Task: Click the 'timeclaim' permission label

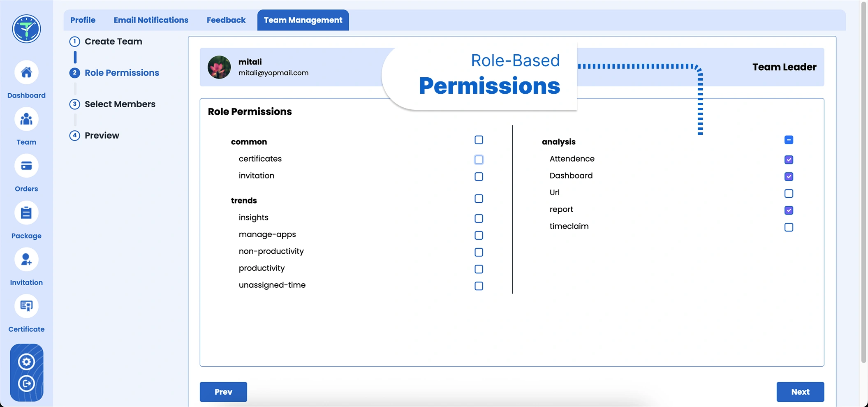Action: pos(569,226)
